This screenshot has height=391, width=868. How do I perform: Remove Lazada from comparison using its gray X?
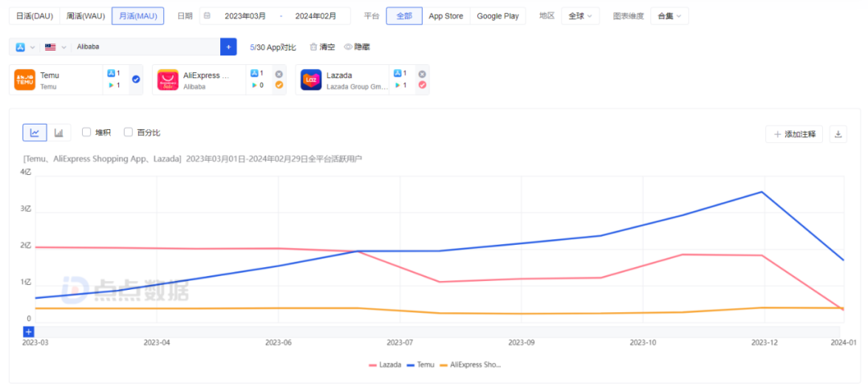tap(423, 74)
